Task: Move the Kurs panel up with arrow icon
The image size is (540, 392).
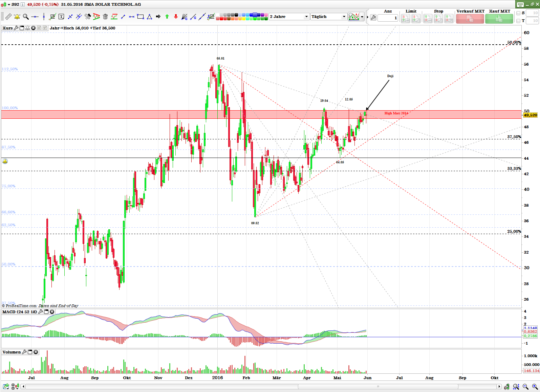Action: [45, 28]
